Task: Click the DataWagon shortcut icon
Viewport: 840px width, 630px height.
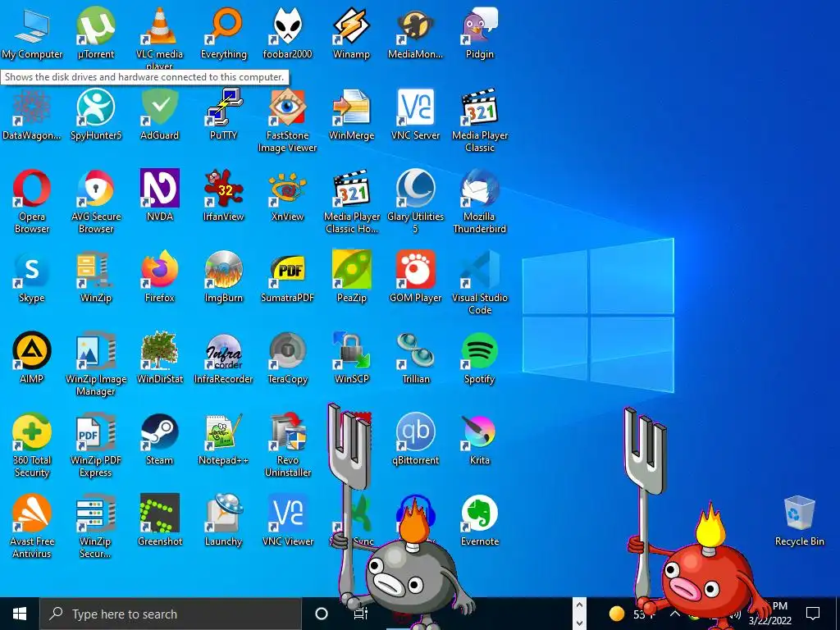Action: point(32,107)
